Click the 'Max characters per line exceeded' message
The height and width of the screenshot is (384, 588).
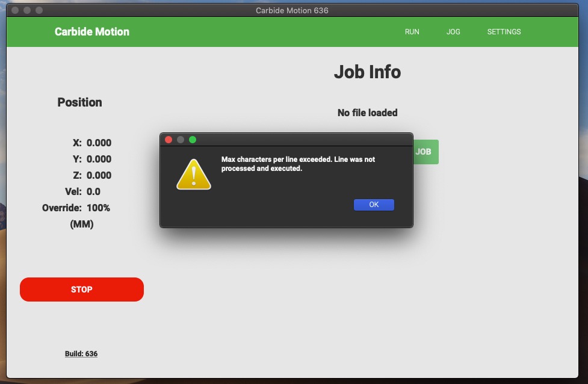pos(298,164)
